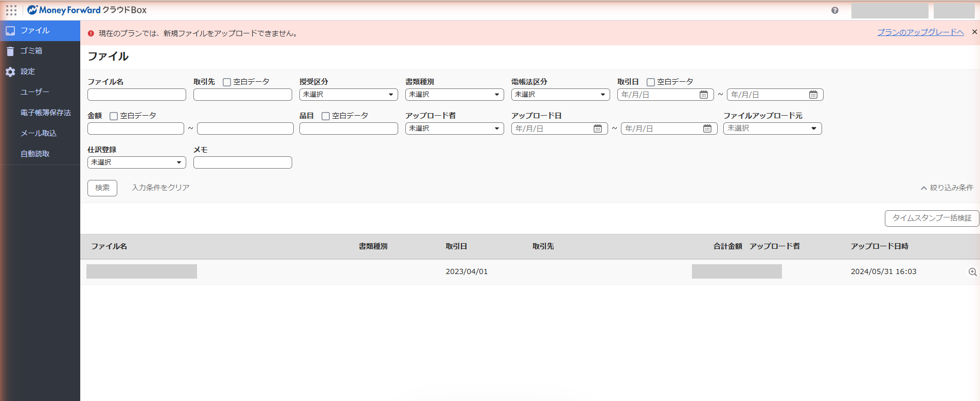Click the アップロード者 column header
This screenshot has height=401, width=980.
pos(775,247)
